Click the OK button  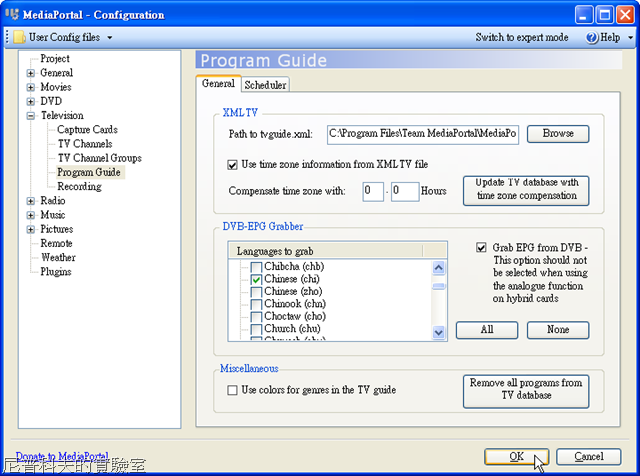point(516,456)
